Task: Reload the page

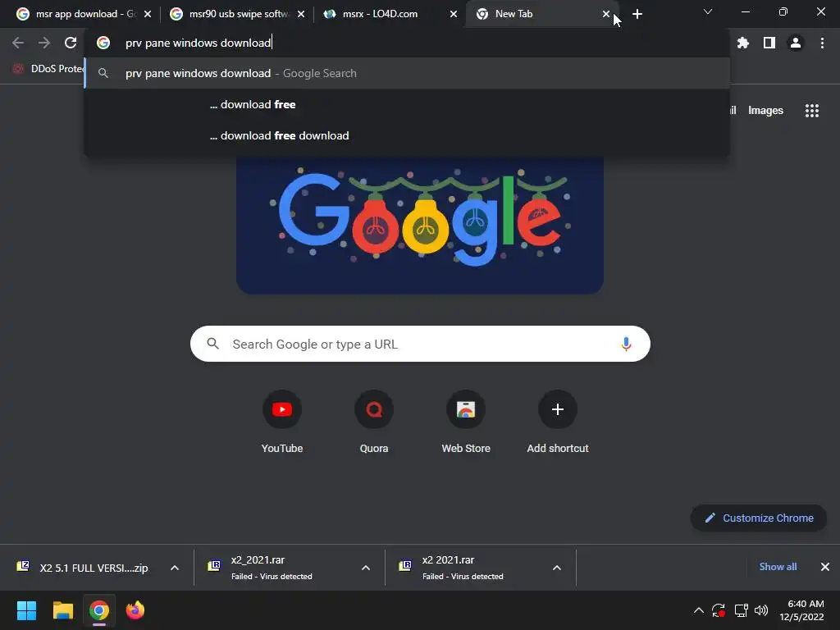Action: point(71,43)
